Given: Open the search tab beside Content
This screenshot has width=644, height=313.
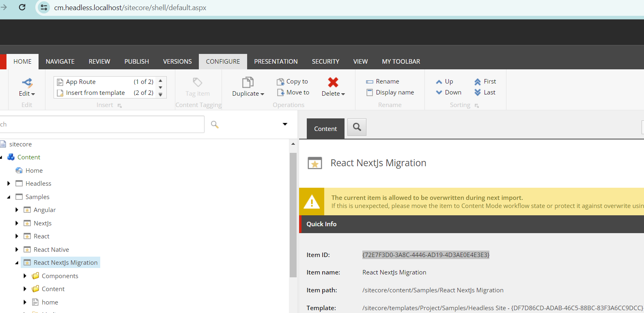Looking at the screenshot, I should 357,127.
